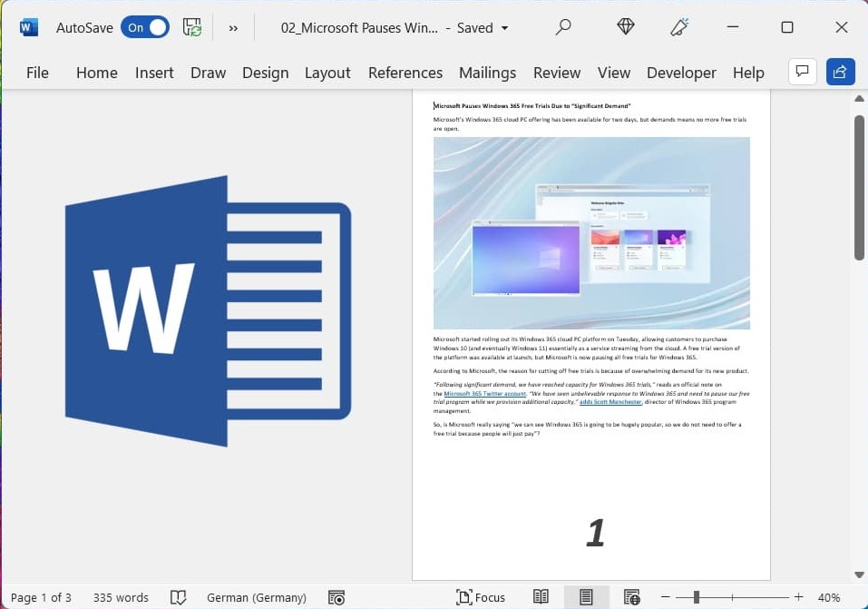
Task: Open the Search magnifier in title bar
Action: click(563, 26)
